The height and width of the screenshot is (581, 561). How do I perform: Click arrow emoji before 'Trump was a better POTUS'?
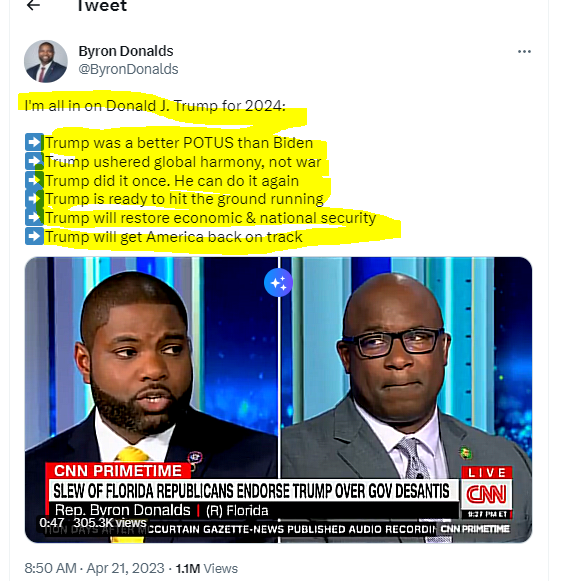coord(34,142)
